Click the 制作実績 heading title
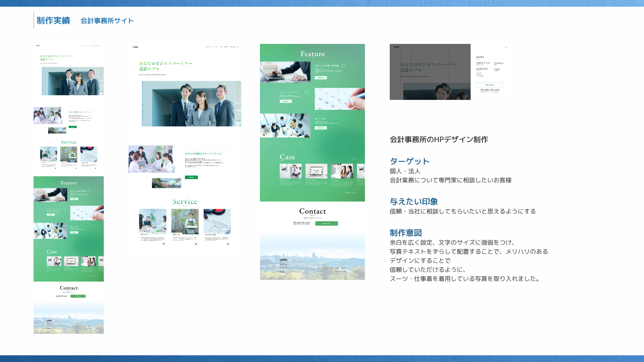Image resolution: width=644 pixels, height=362 pixels. [x=53, y=21]
